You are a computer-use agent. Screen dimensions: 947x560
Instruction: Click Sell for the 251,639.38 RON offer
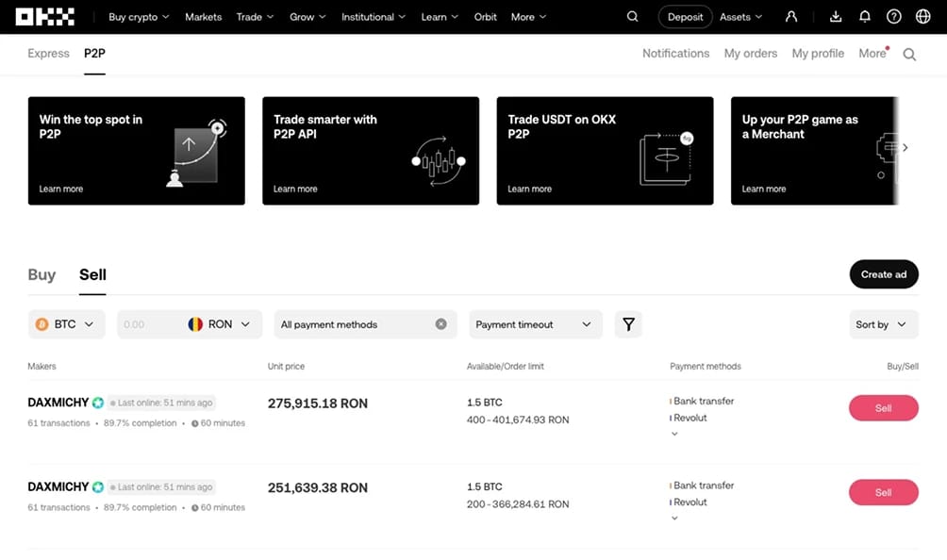[x=884, y=493]
